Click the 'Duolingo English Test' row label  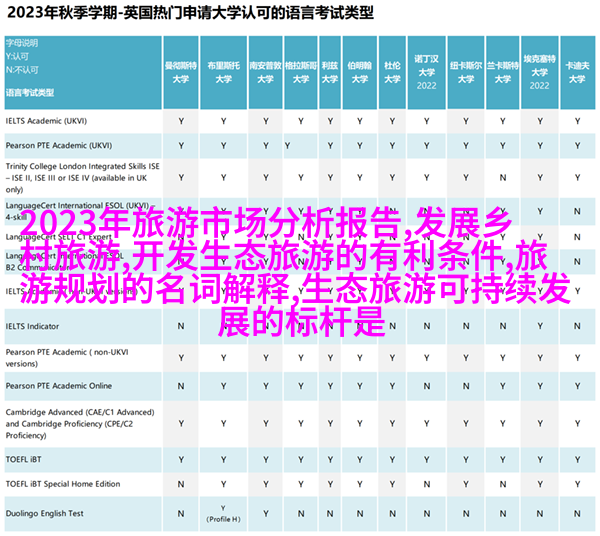(x=44, y=513)
